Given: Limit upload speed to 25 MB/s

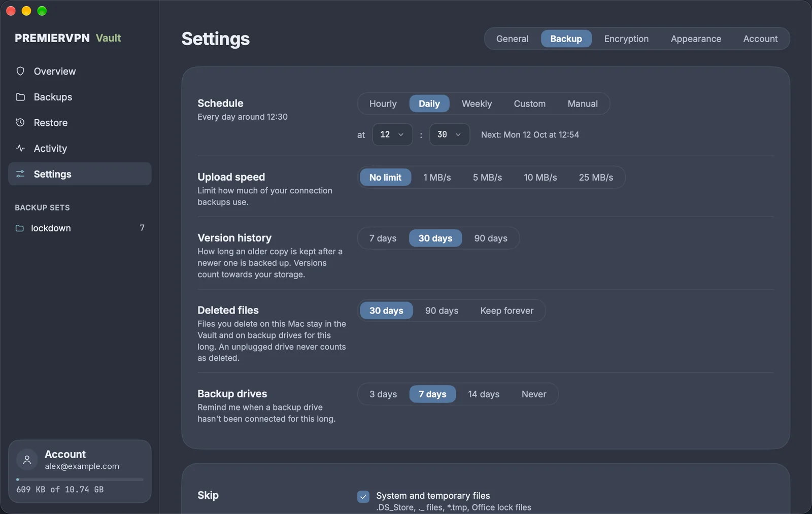Looking at the screenshot, I should [x=596, y=177].
